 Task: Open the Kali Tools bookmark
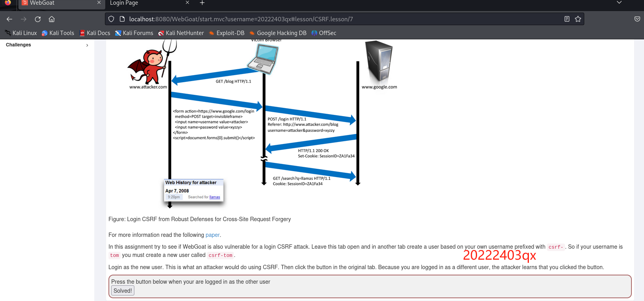coord(58,33)
